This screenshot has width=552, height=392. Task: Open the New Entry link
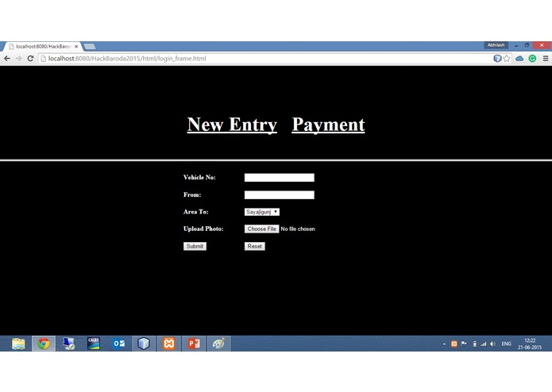pyautogui.click(x=232, y=125)
